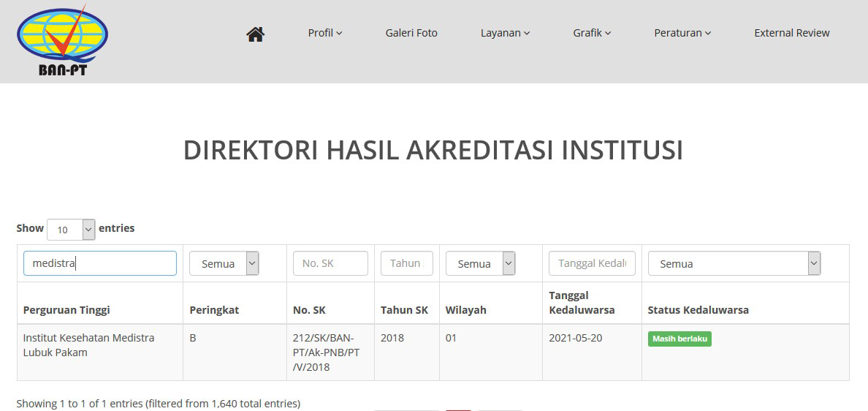Open the Profil menu
This screenshot has height=411, width=868.
click(x=325, y=33)
